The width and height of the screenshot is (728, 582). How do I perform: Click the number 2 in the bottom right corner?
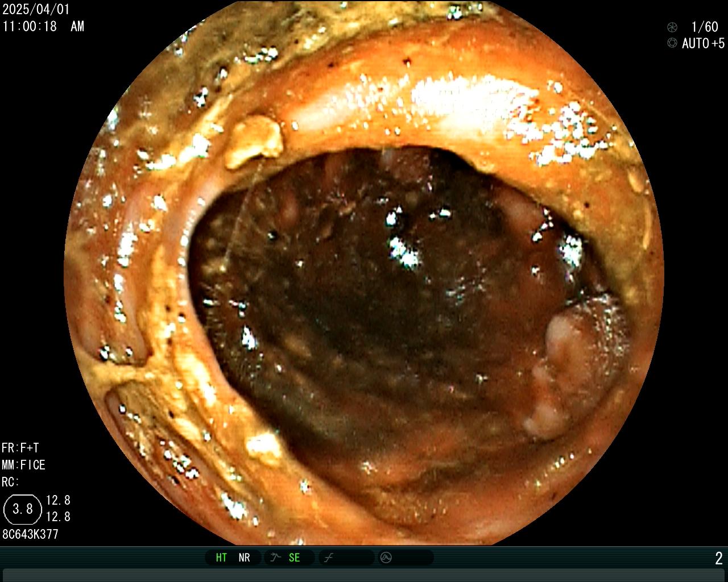click(x=719, y=558)
